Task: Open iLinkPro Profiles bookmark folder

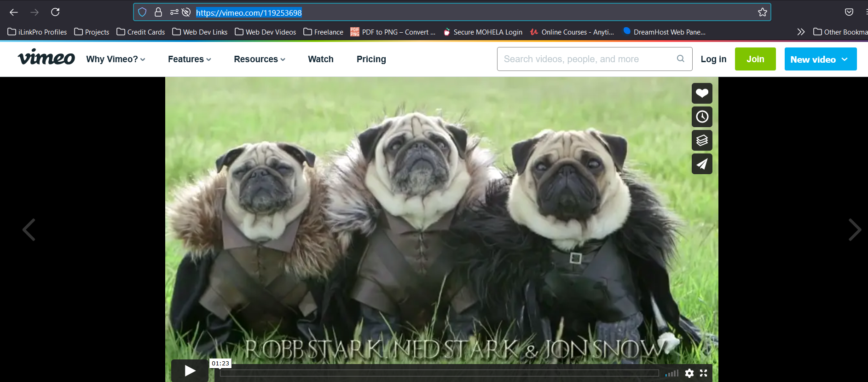Action: [x=37, y=32]
